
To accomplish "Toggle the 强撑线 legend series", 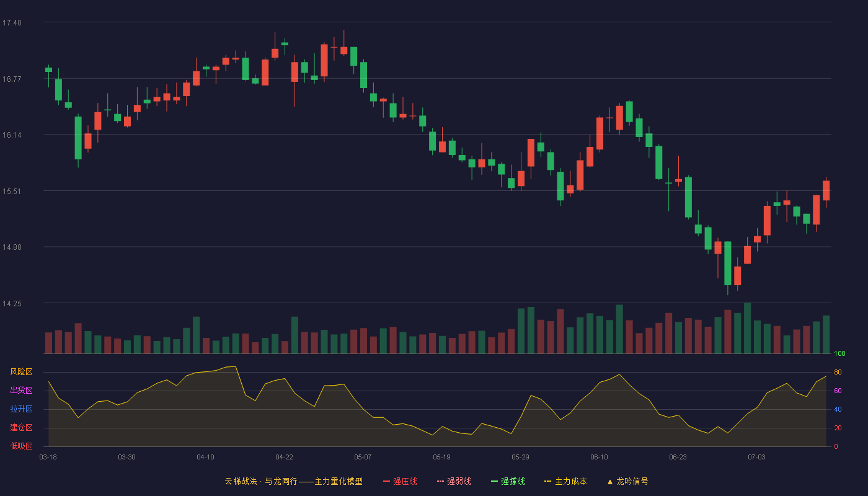I will 508,481.
